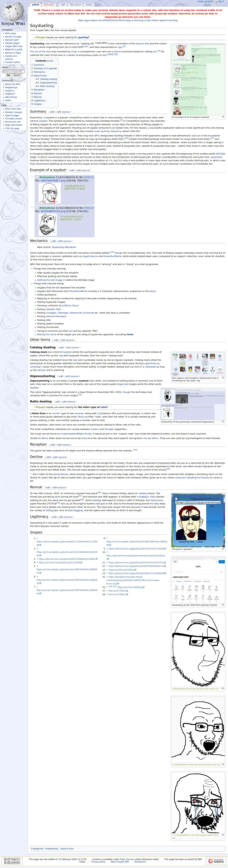The width and height of the screenshot is (228, 868).
Task: Focus the Search Soyjak Wiki input field
Action: [x=13, y=71]
